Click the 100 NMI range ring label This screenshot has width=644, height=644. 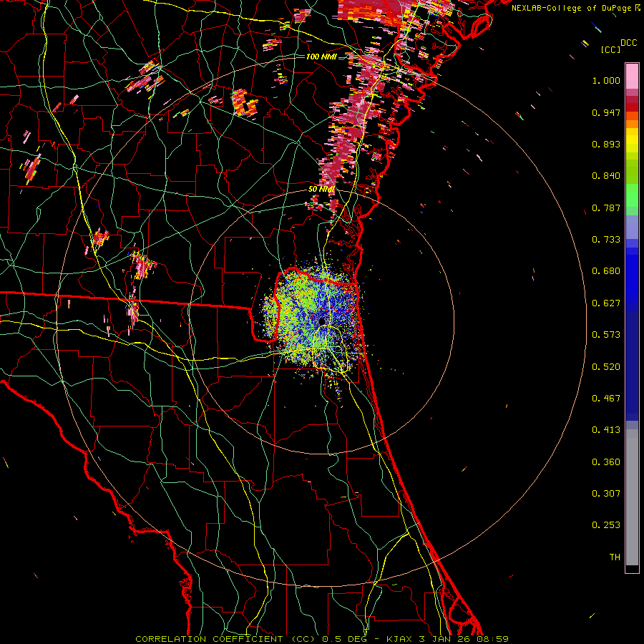pos(321,57)
